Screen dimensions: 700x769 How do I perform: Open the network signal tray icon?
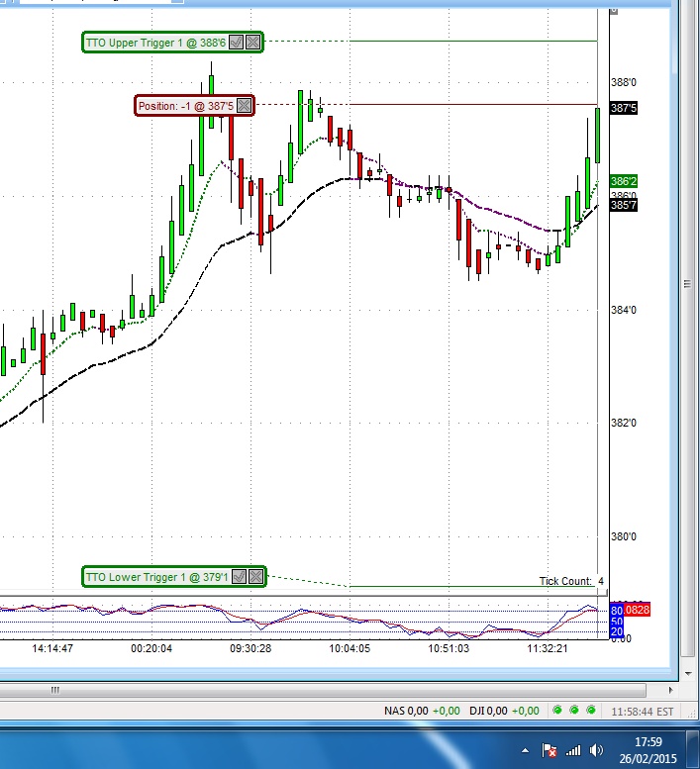(573, 750)
